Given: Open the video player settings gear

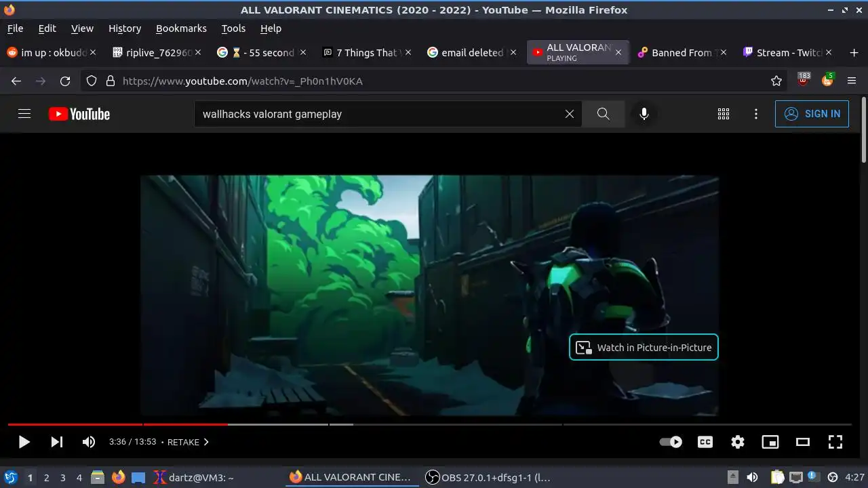Looking at the screenshot, I should point(738,442).
